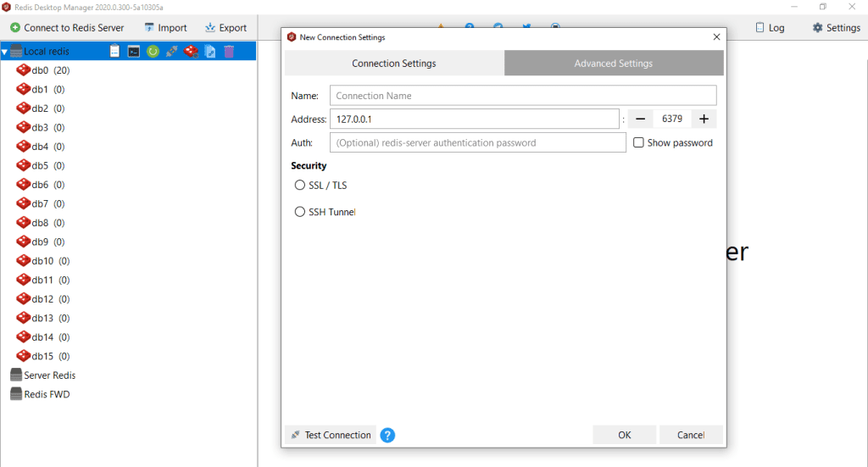Open the console for Local redis
This screenshot has height=467, width=868.
tap(134, 52)
